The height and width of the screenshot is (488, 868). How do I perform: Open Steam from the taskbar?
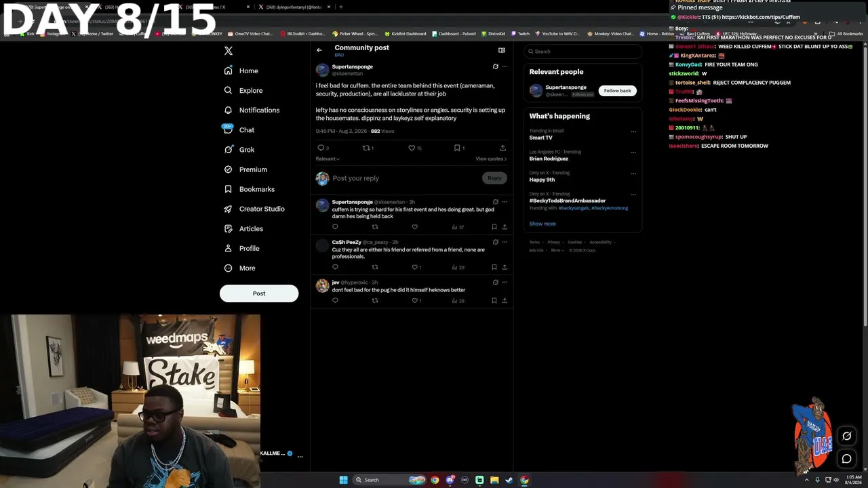click(509, 480)
